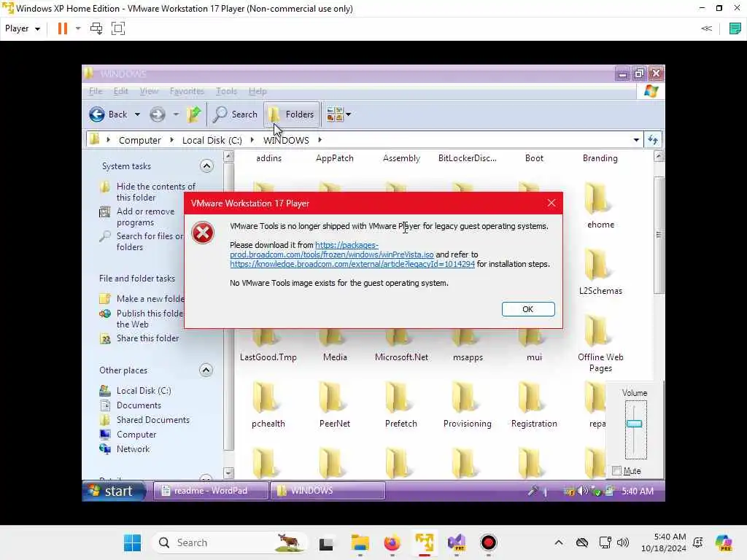Viewport: 747px width, 560px height.
Task: Open Local Disk (C:) in Other places
Action: click(144, 391)
